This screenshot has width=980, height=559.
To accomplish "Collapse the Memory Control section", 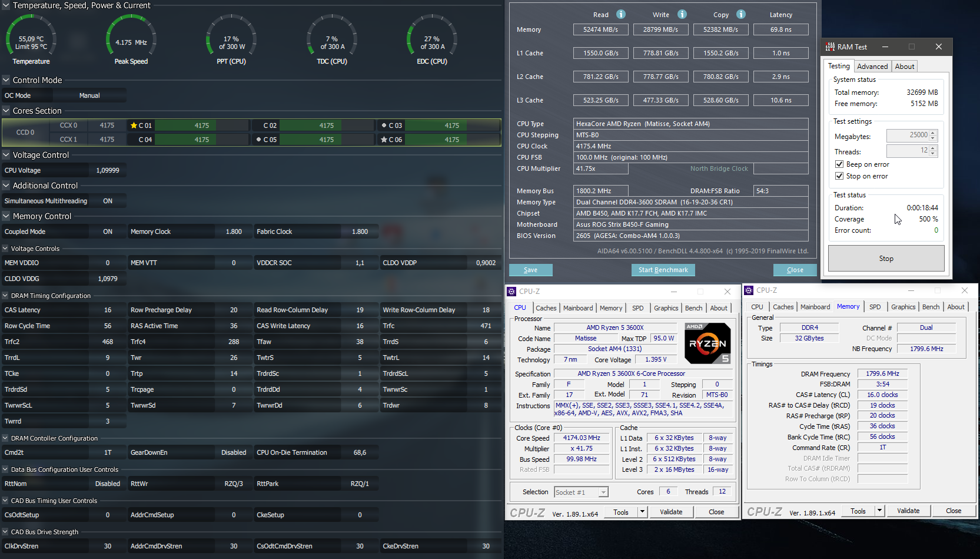I will click(6, 216).
